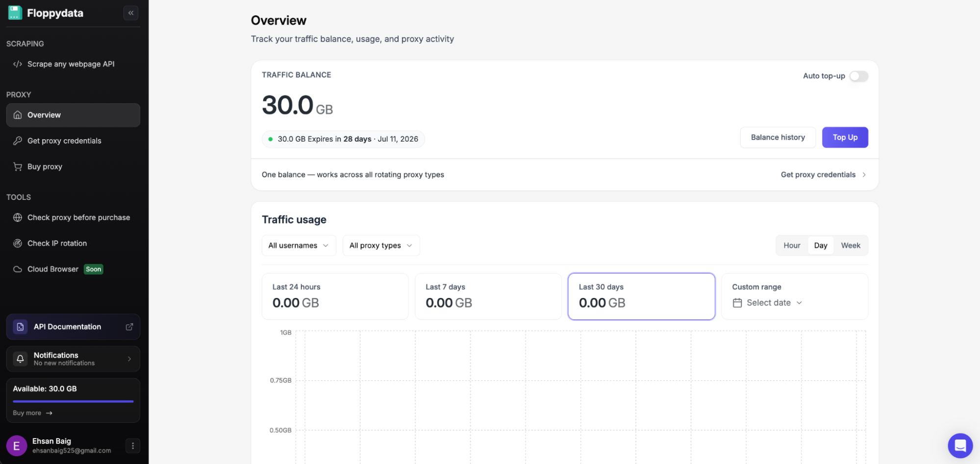This screenshot has width=980, height=464.
Task: Click the Available balance progress bar
Action: pos(73,401)
